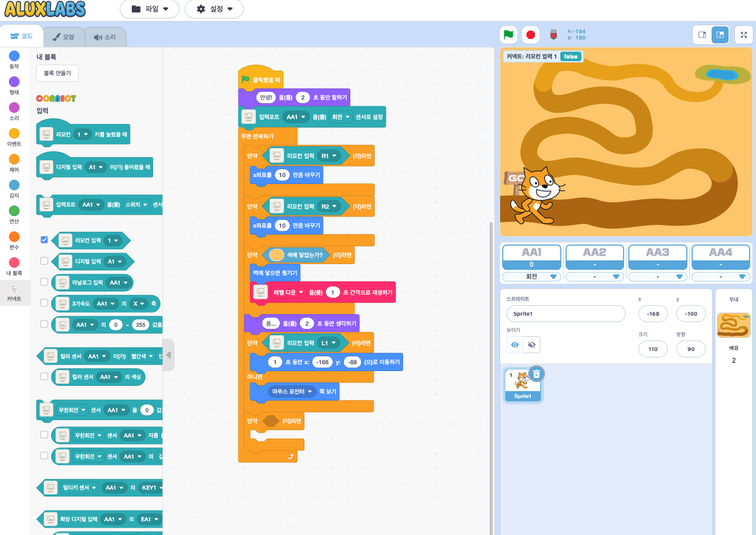Enter fullscreen stage mode
This screenshot has height=535, width=756.
point(744,35)
